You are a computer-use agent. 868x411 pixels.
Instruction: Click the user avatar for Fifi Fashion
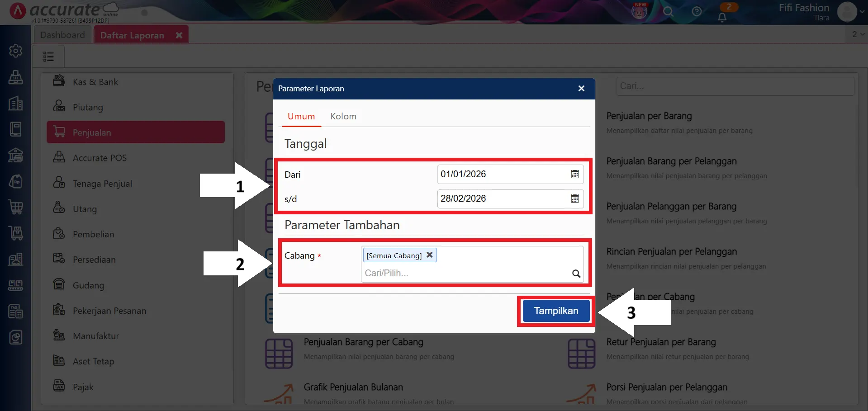coord(847,12)
